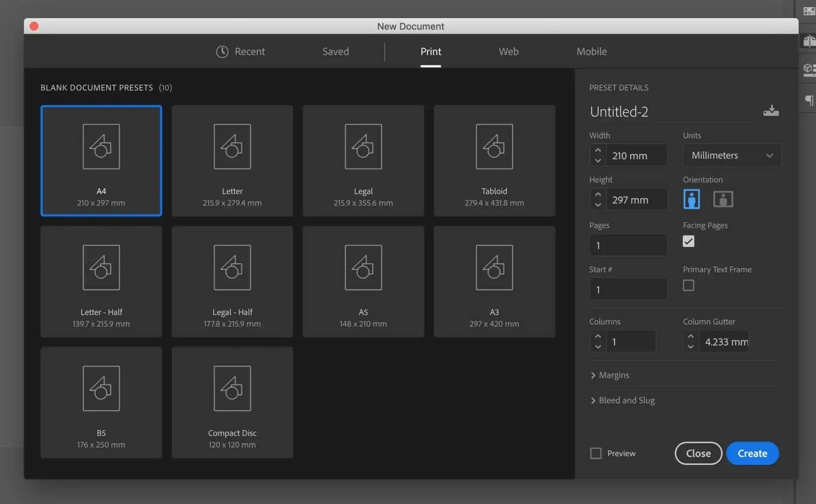Switch to the Mobile tab
816x504 pixels.
click(592, 51)
